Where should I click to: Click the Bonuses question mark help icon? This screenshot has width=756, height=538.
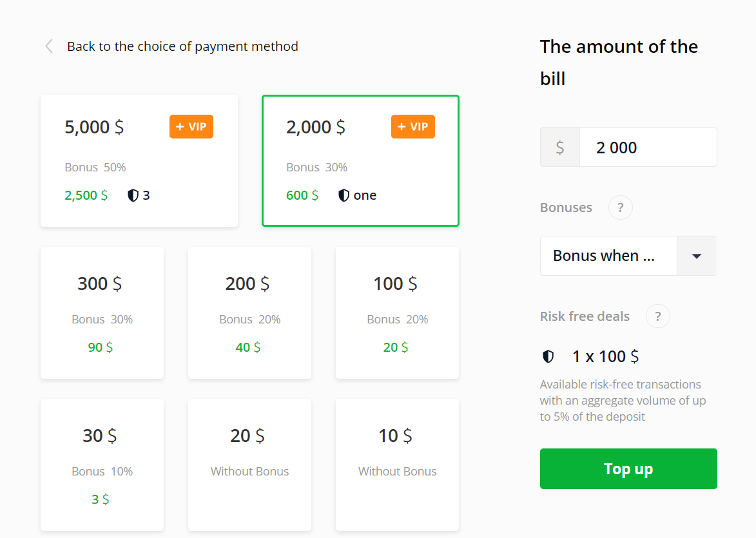pyautogui.click(x=621, y=208)
